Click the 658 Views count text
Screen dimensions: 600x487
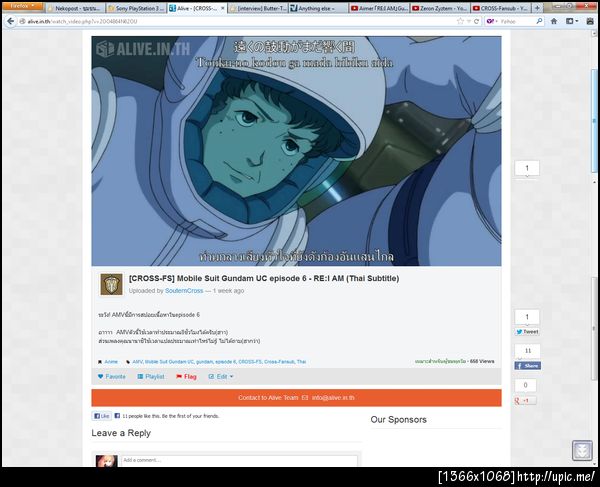(x=482, y=361)
